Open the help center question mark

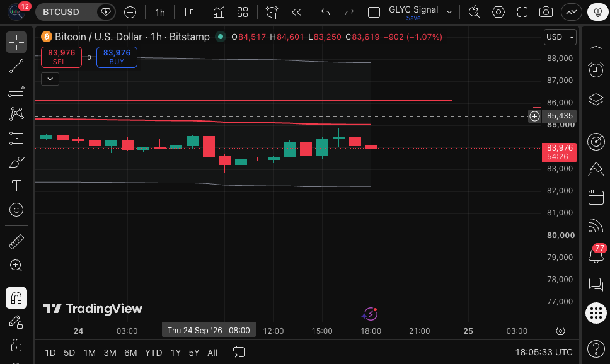(596, 348)
